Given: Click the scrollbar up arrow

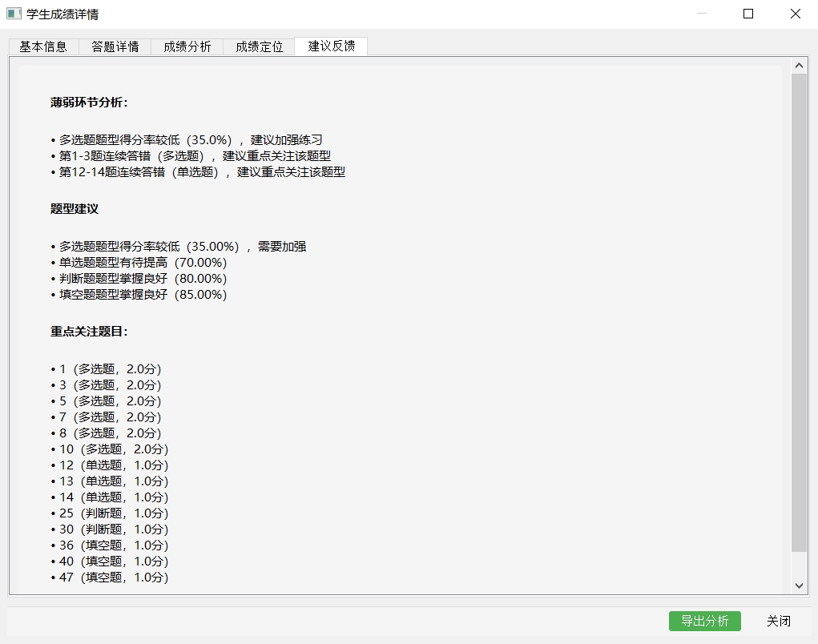Looking at the screenshot, I should pos(799,66).
